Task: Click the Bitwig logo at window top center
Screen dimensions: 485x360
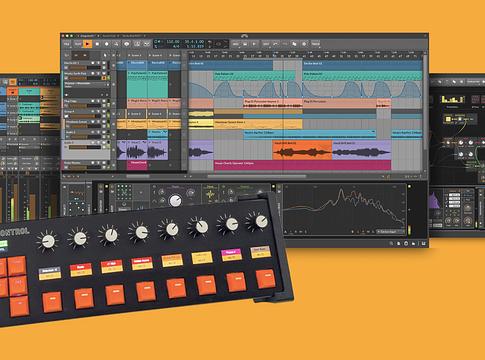Action: click(245, 36)
